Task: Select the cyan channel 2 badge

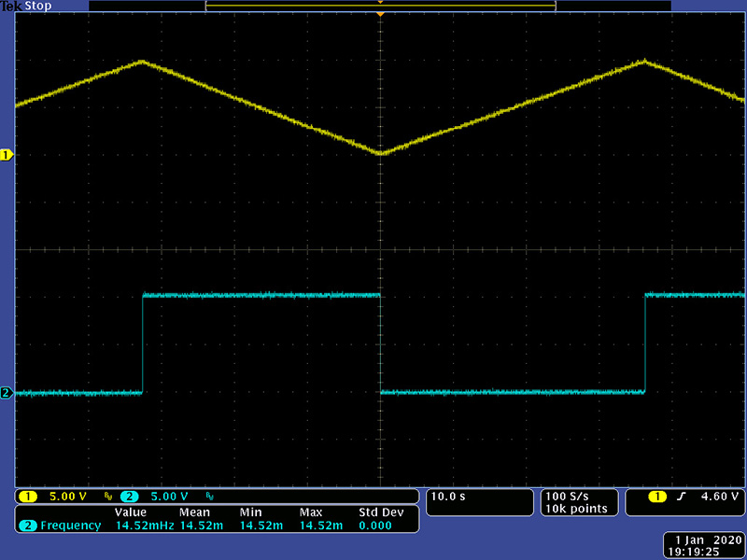Action: click(x=129, y=496)
